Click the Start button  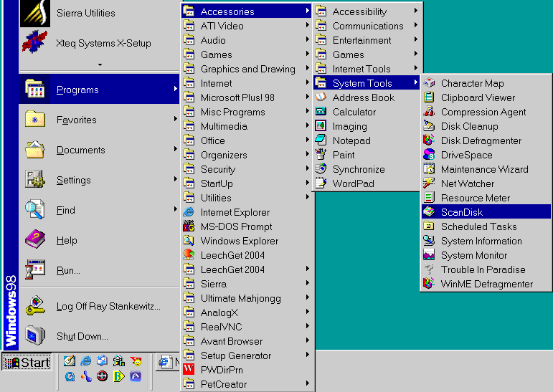27,362
